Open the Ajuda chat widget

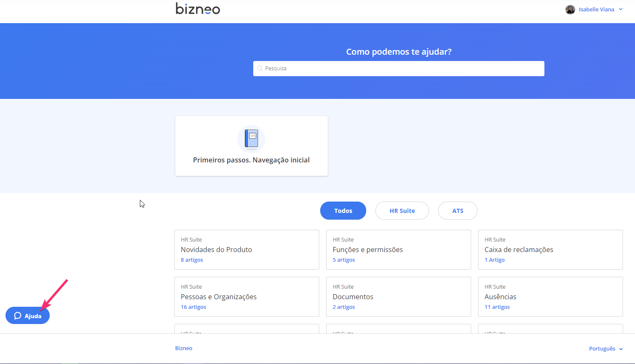coord(28,316)
